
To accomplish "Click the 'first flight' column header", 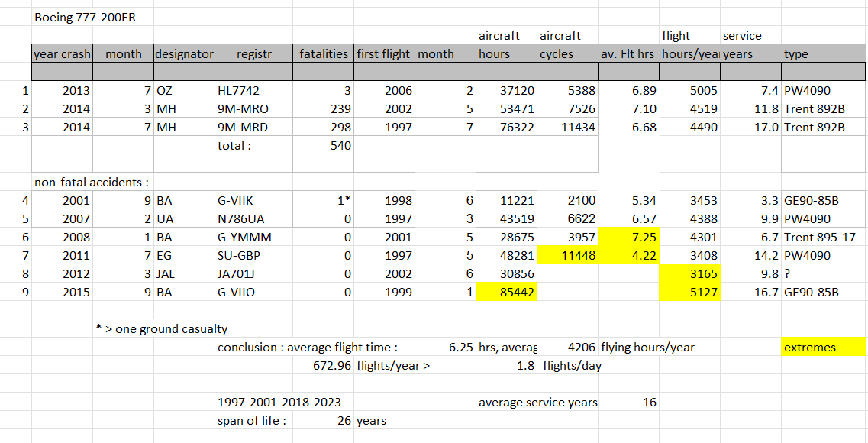I will [384, 53].
